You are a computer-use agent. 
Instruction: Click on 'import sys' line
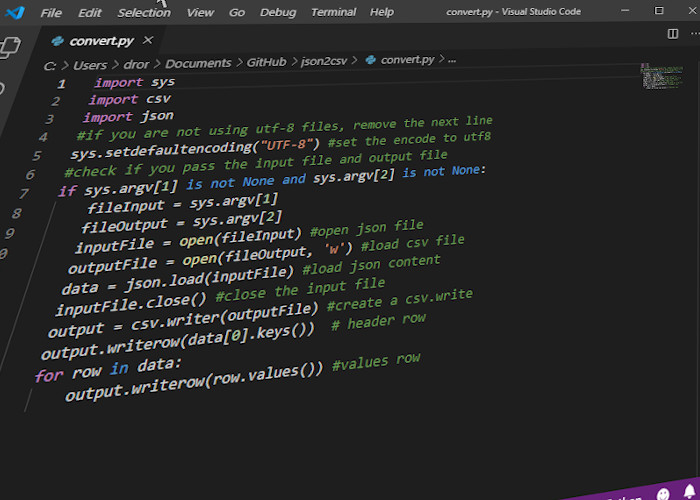pyautogui.click(x=135, y=83)
